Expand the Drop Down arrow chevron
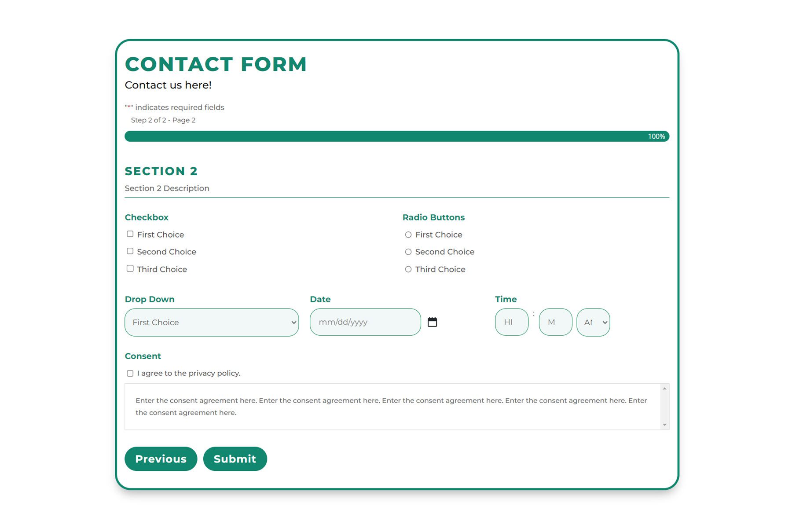Viewport: 792px width, 532px height. pos(293,322)
